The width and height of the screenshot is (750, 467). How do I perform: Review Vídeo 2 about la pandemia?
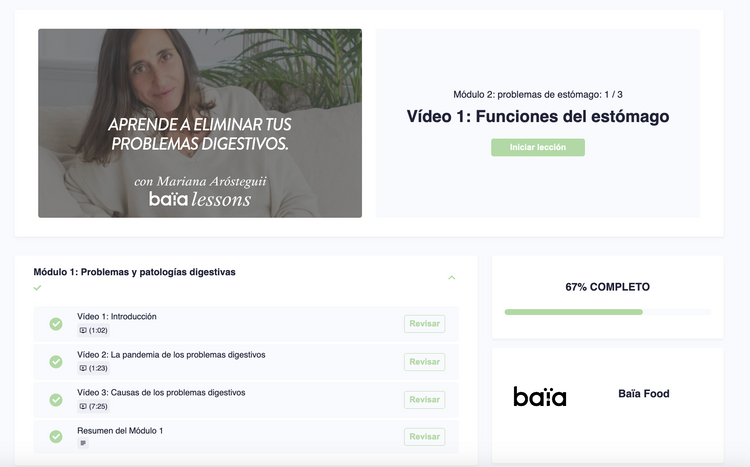tap(424, 362)
